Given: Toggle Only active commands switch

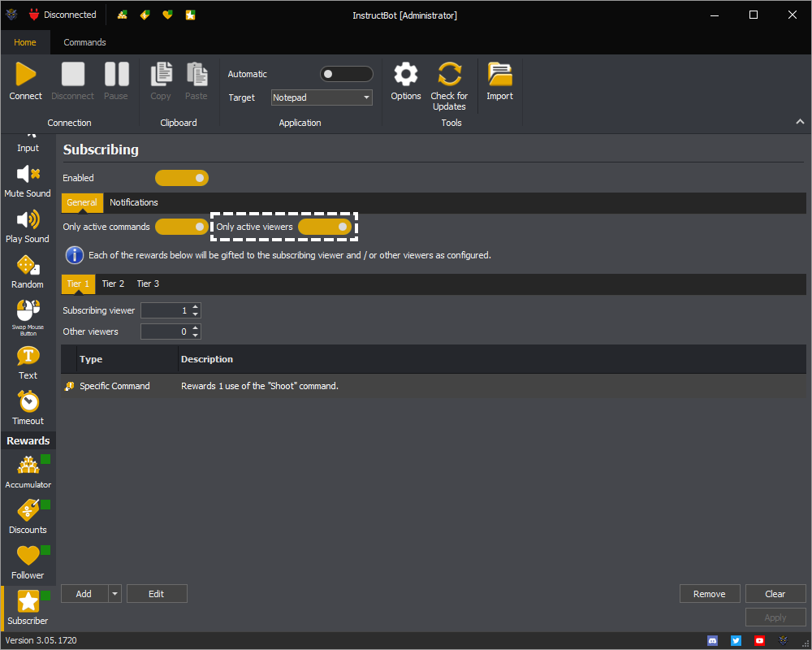Looking at the screenshot, I should coord(182,227).
